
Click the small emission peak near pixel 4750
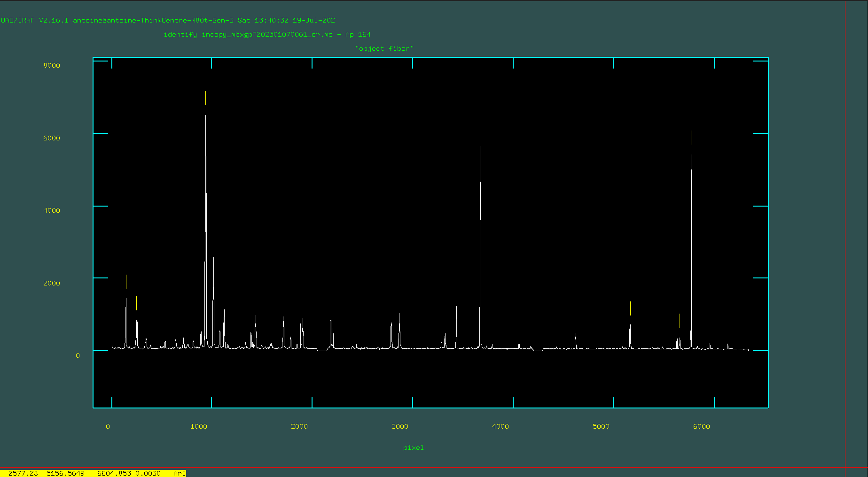576,341
